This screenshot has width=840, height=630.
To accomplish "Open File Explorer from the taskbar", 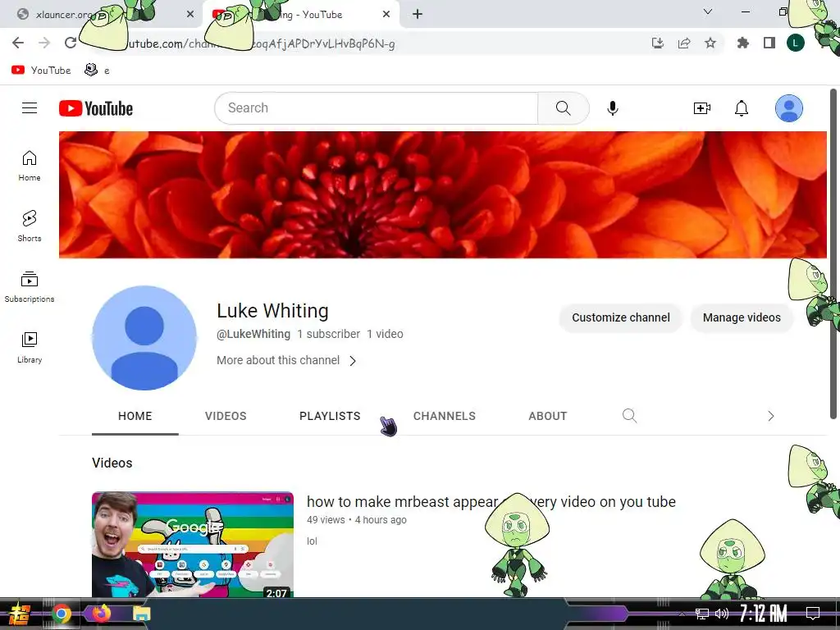I will tap(142, 614).
